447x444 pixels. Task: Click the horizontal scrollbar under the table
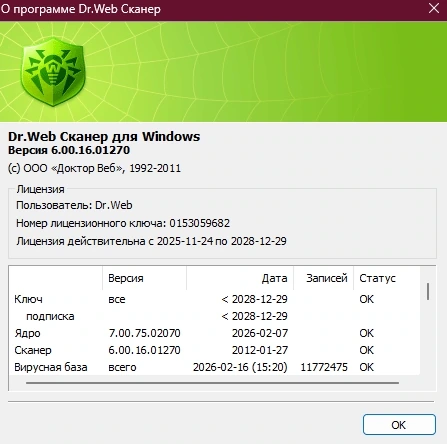pyautogui.click(x=212, y=383)
